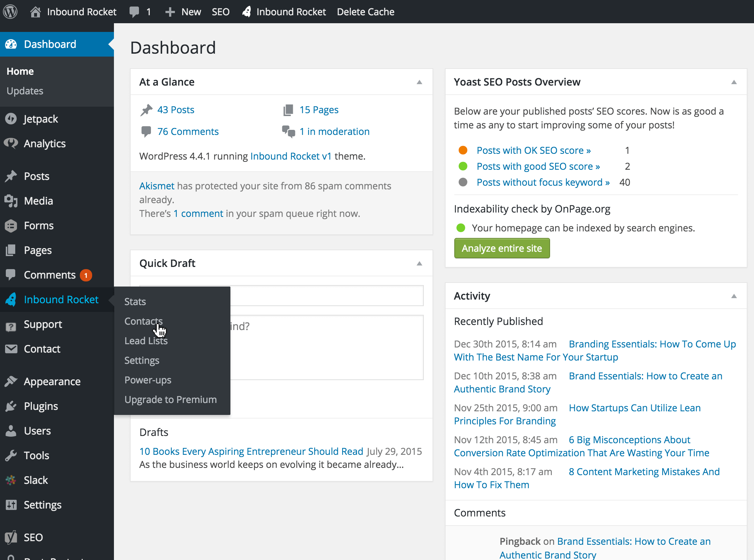Click Delete Cache in the admin bar
Viewport: 754px width, 560px height.
(365, 11)
